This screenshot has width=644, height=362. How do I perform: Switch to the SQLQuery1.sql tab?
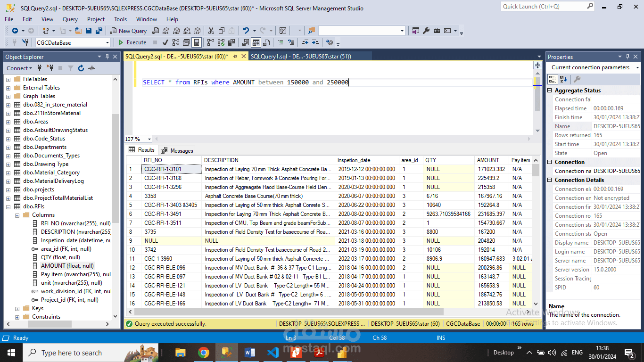point(301,57)
